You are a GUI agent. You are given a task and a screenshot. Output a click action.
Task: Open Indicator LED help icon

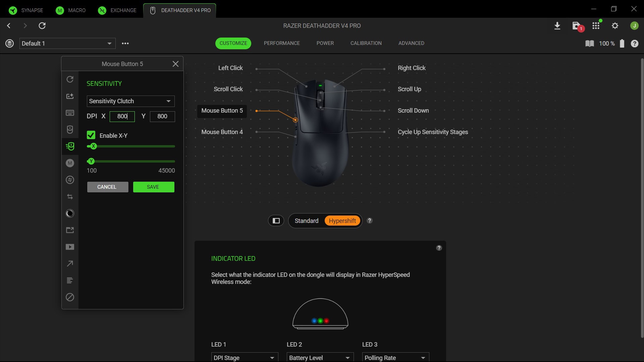[x=439, y=248]
